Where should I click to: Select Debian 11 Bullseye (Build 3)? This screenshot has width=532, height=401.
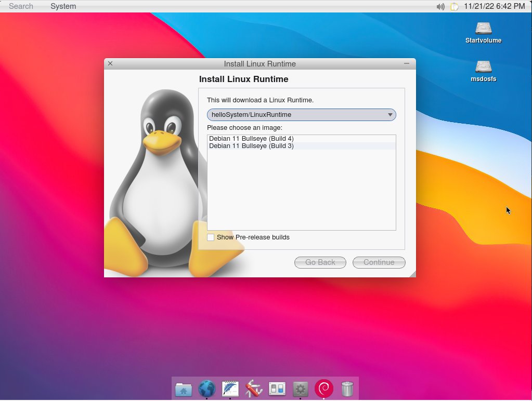(251, 146)
